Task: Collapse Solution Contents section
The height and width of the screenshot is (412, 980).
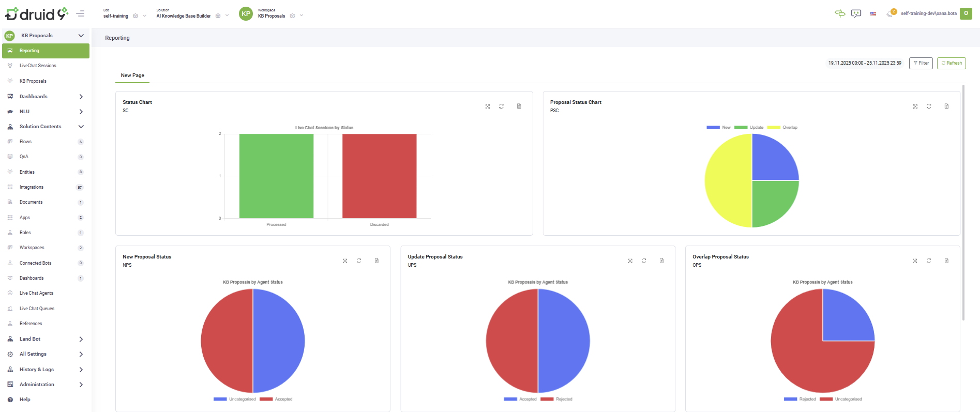Action: 81,127
